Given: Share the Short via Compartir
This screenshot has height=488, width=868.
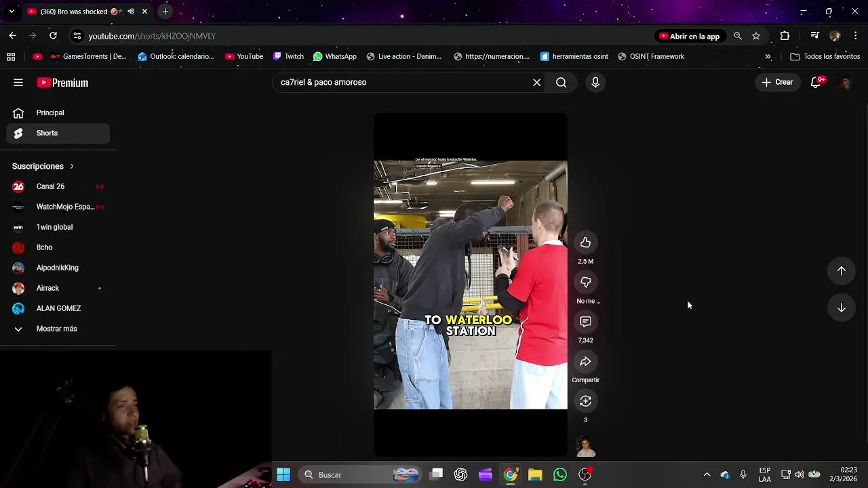Looking at the screenshot, I should [585, 361].
